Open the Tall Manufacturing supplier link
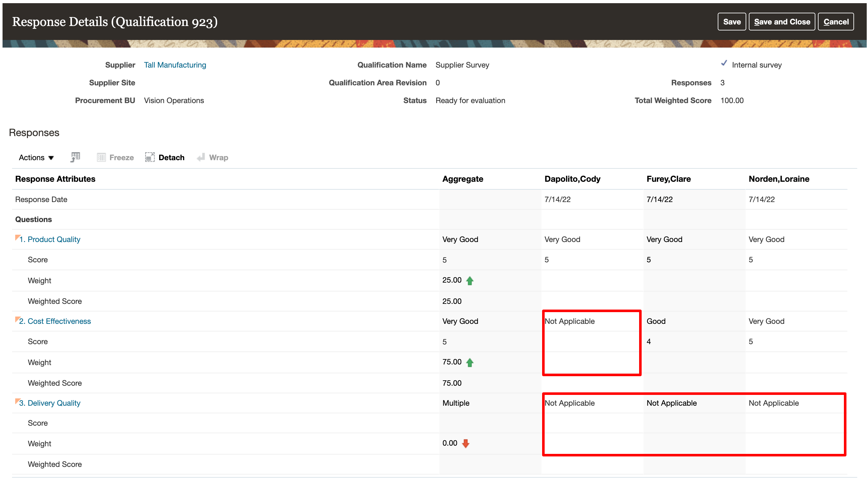868x491 pixels. [x=175, y=65]
